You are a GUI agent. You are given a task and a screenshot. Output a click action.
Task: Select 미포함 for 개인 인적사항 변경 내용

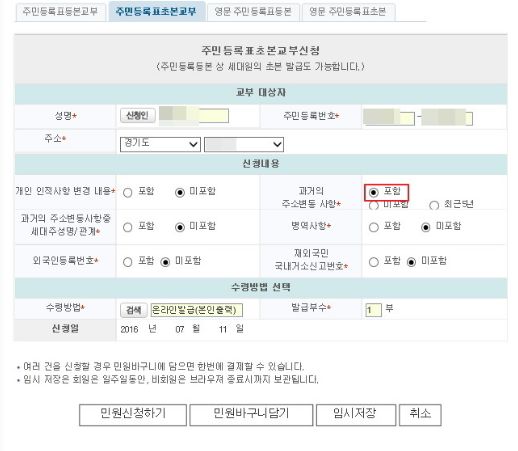click(x=180, y=193)
